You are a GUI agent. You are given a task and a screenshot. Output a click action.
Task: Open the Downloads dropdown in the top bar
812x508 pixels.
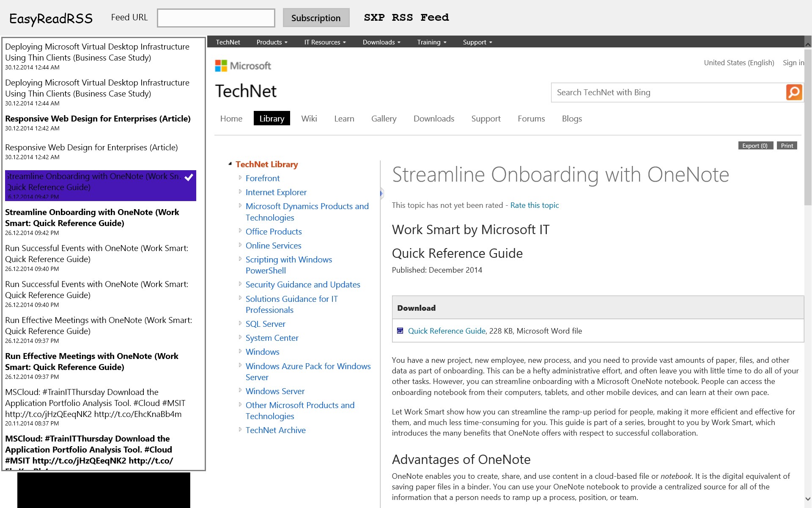(381, 42)
